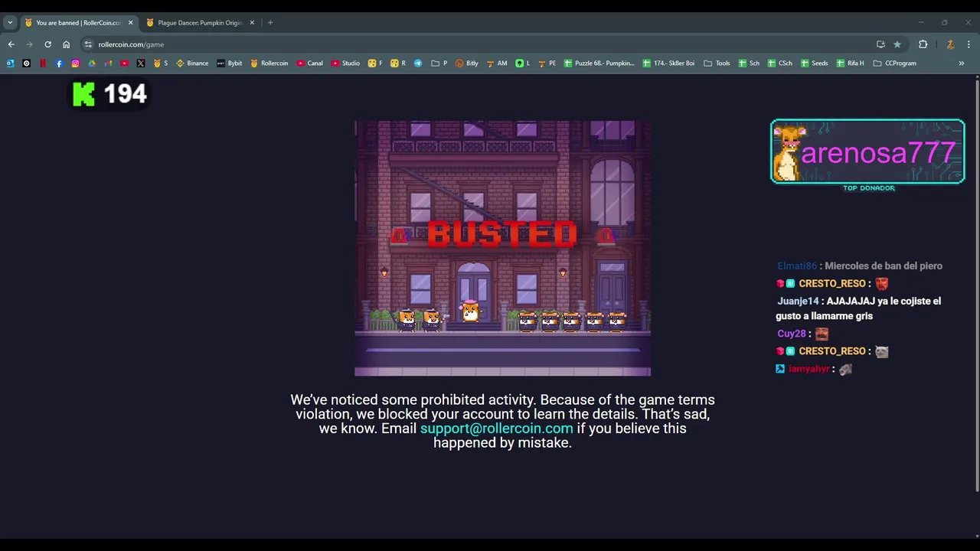Open the Tools bookmarks folder

(x=717, y=64)
